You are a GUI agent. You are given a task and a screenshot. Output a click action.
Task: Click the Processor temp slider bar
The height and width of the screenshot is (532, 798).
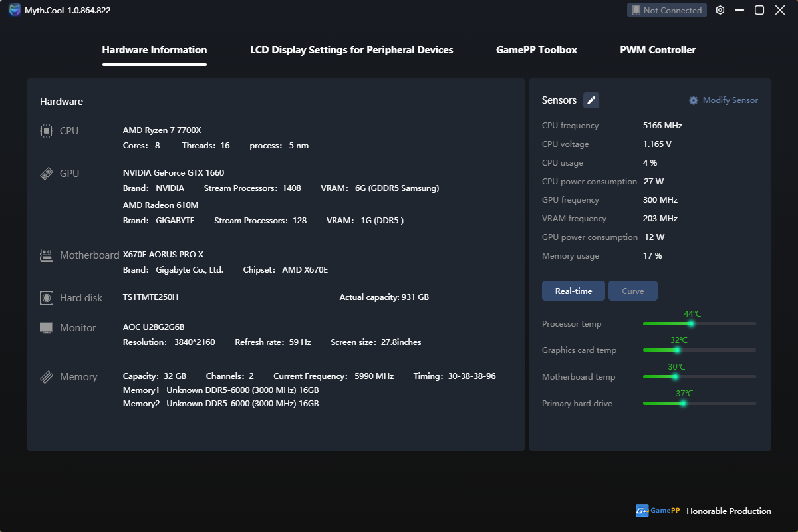click(700, 323)
